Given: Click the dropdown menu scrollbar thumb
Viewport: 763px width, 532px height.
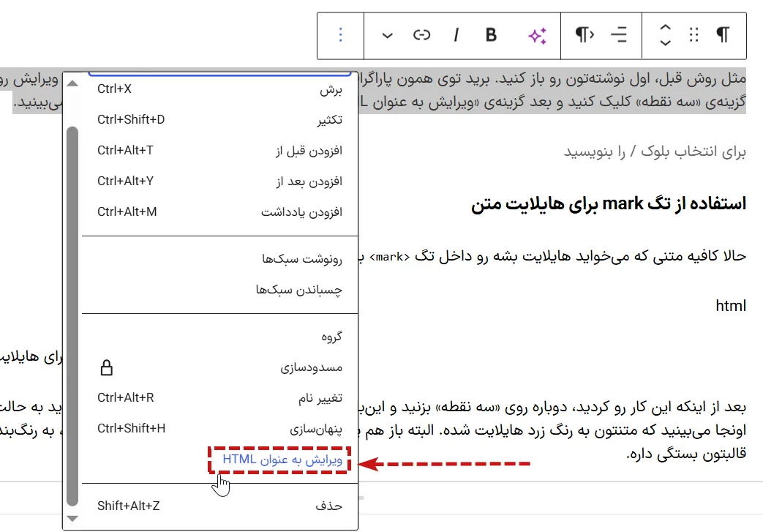Looking at the screenshot, I should pyautogui.click(x=72, y=316).
